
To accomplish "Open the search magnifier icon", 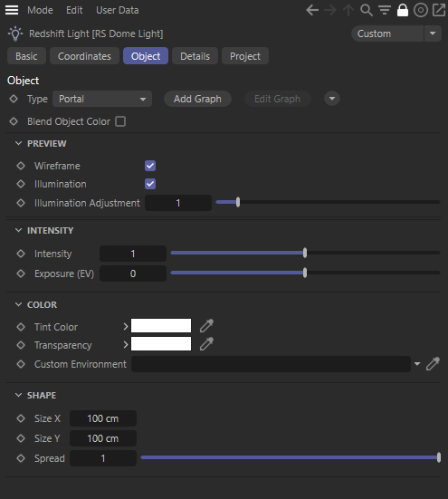I will coord(367,10).
